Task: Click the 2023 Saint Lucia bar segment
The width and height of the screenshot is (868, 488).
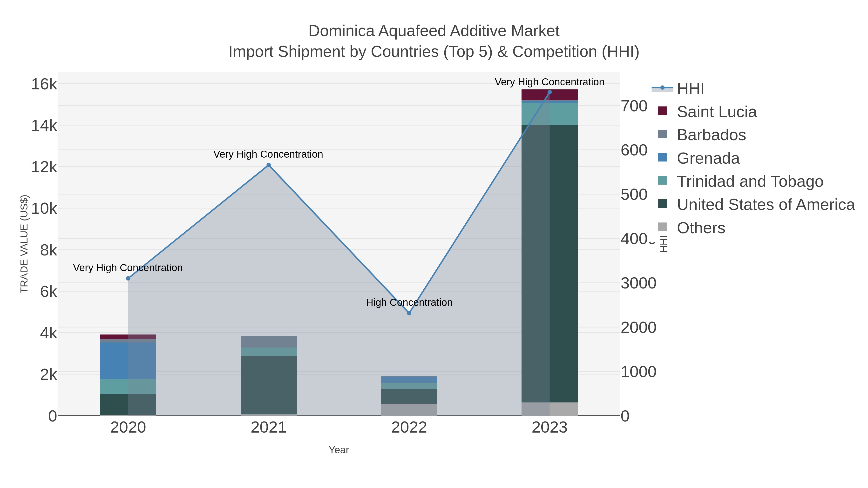Action: pyautogui.click(x=549, y=95)
